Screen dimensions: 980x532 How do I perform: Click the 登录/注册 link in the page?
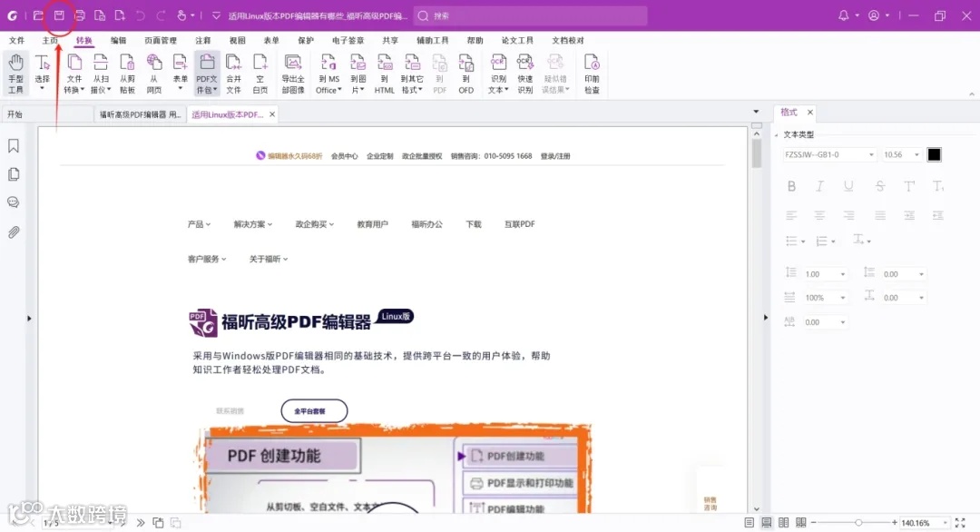[555, 156]
